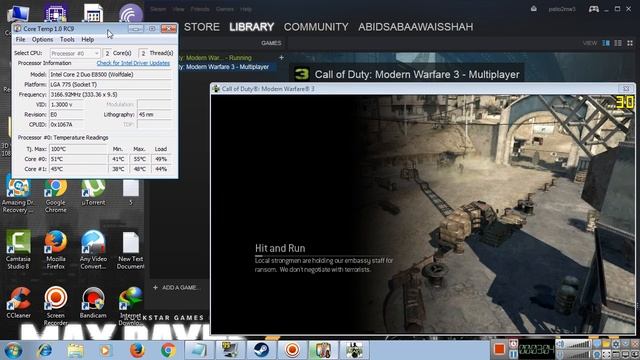Image resolution: width=640 pixels, height=360 pixels.
Task: Open Bandicam desktop shortcut
Action: 93,303
